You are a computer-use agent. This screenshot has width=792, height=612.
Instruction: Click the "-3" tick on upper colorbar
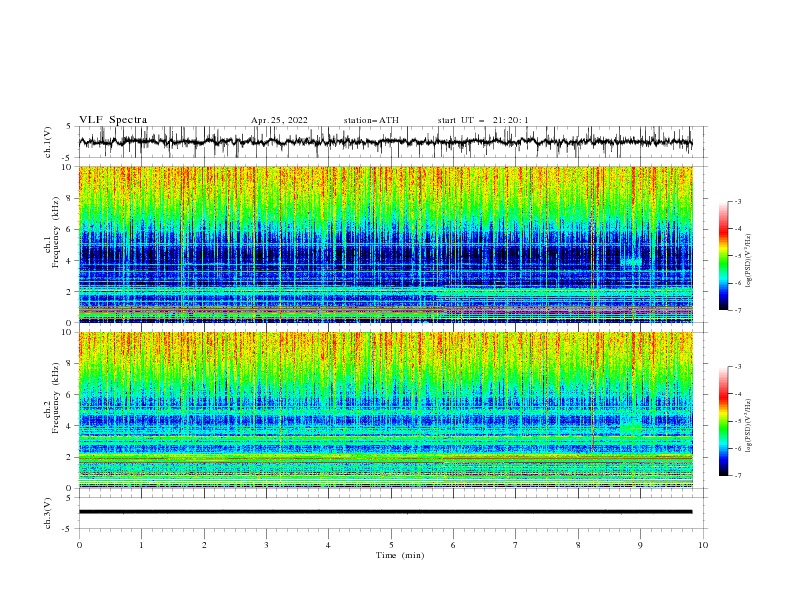[738, 201]
